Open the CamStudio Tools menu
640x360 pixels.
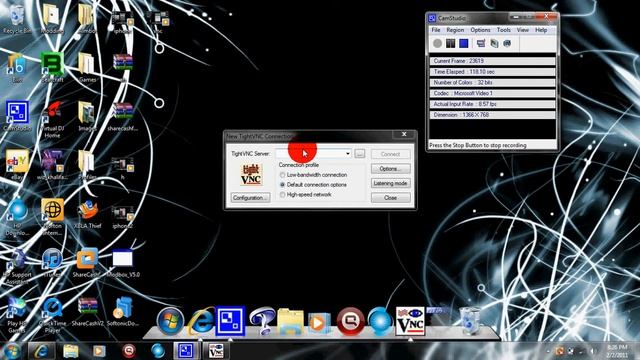tap(504, 30)
